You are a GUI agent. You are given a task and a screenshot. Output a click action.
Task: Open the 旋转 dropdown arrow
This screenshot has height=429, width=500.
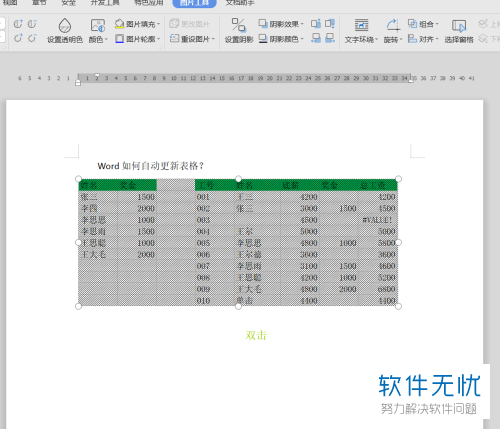pyautogui.click(x=401, y=39)
